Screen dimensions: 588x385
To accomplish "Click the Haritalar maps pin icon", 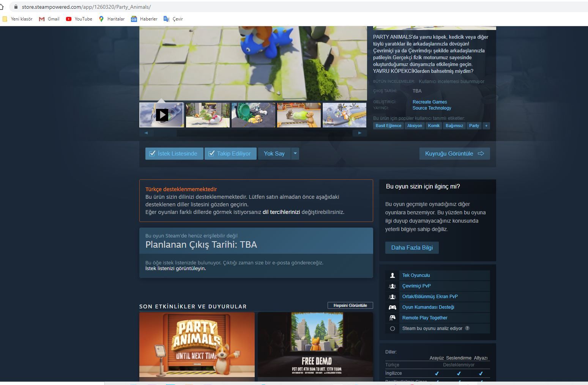I will pyautogui.click(x=101, y=19).
